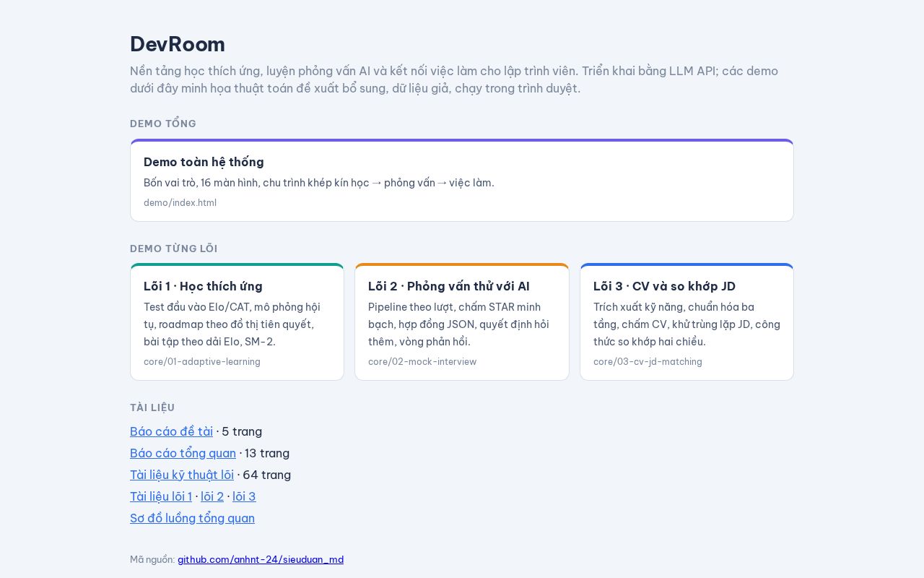This screenshot has width=924, height=578.
Task: Open the Sơ đồ luồng tổng quan link
Action: click(192, 518)
